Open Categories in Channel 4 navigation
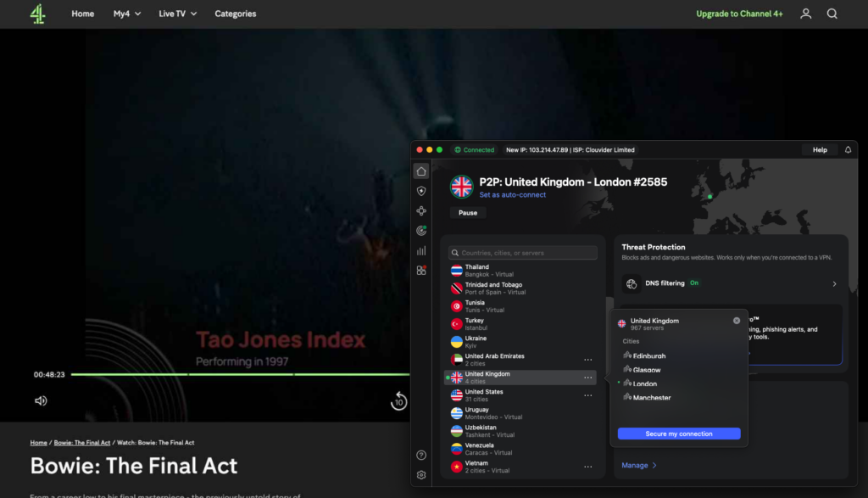 click(x=236, y=14)
